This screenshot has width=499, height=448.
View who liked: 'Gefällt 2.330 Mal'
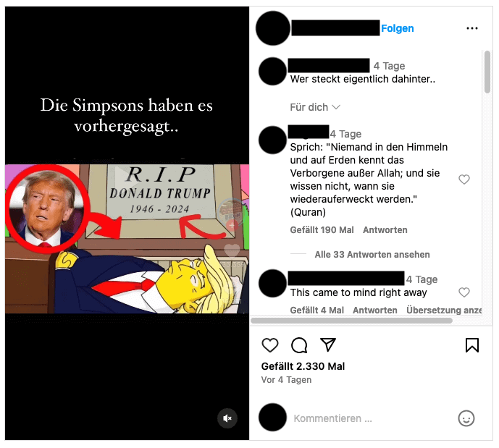click(x=303, y=366)
